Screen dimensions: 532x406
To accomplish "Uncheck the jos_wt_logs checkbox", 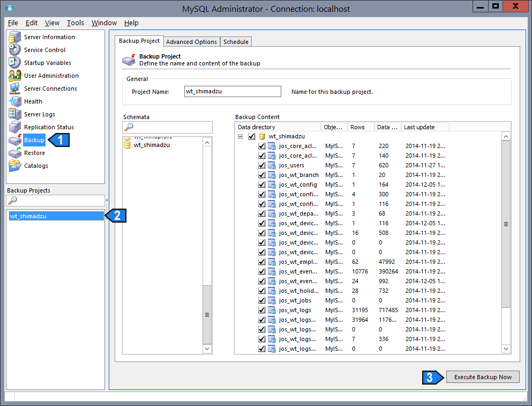I will (261, 310).
